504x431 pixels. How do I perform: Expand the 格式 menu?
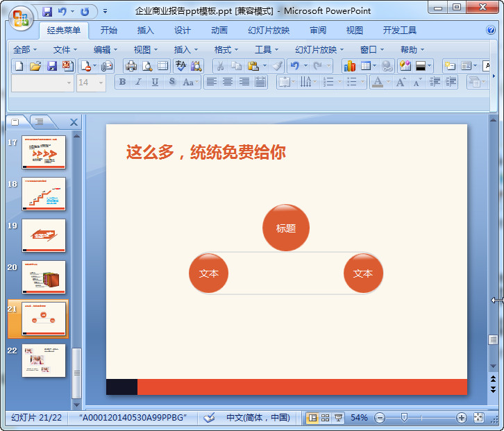[x=226, y=50]
